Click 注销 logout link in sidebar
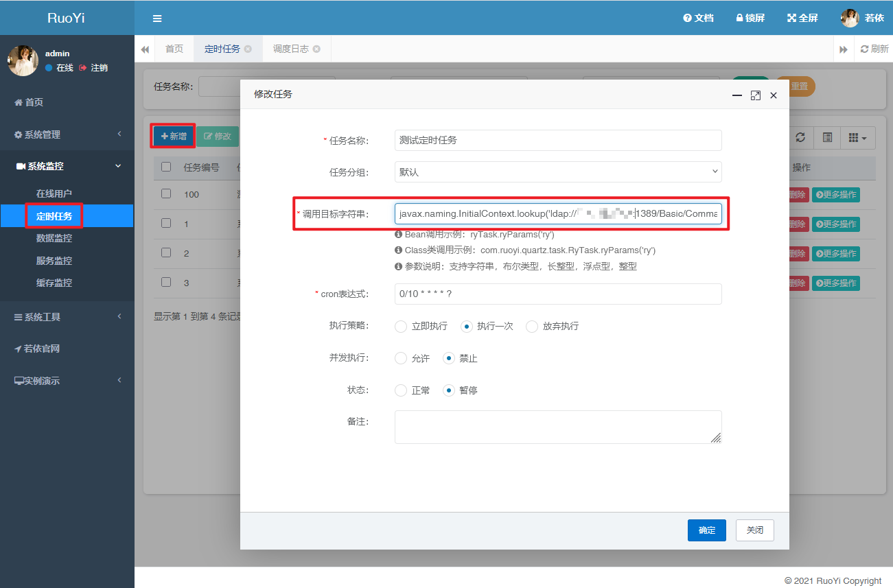Image resolution: width=893 pixels, height=588 pixels. click(93, 68)
